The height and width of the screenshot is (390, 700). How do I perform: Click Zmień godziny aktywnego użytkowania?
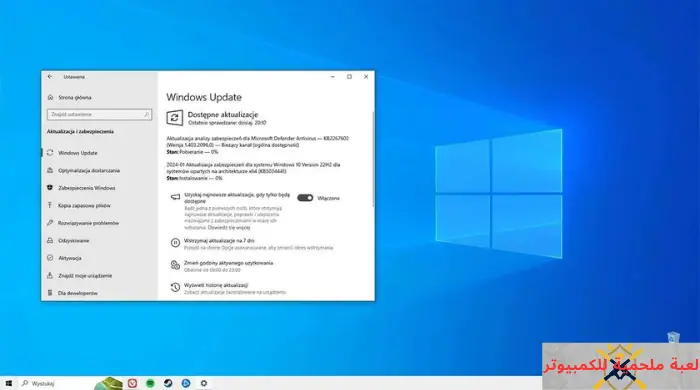click(228, 263)
